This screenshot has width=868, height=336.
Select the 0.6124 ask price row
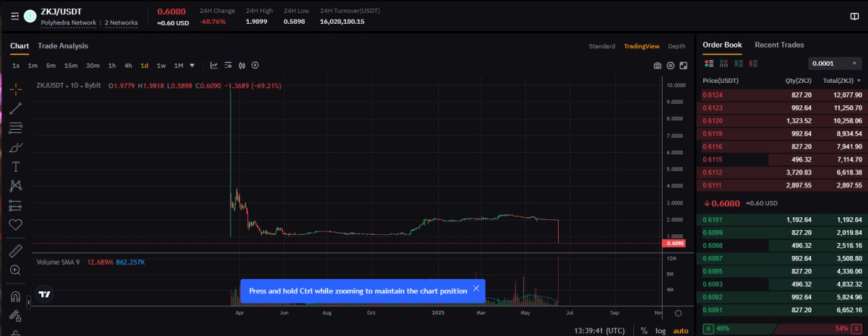tap(782, 95)
